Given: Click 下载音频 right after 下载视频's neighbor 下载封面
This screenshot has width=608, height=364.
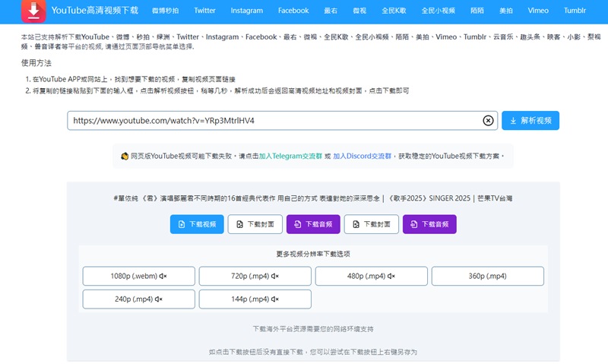Looking at the screenshot, I should click(313, 224).
